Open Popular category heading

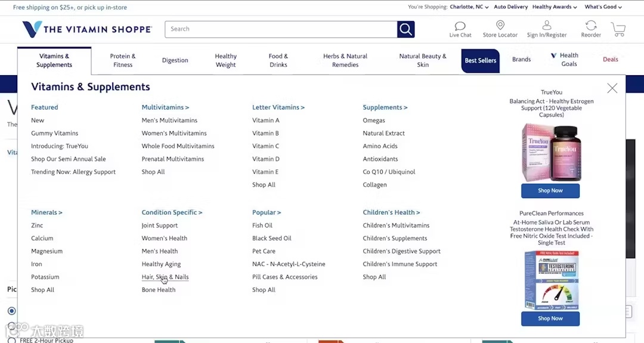[266, 212]
